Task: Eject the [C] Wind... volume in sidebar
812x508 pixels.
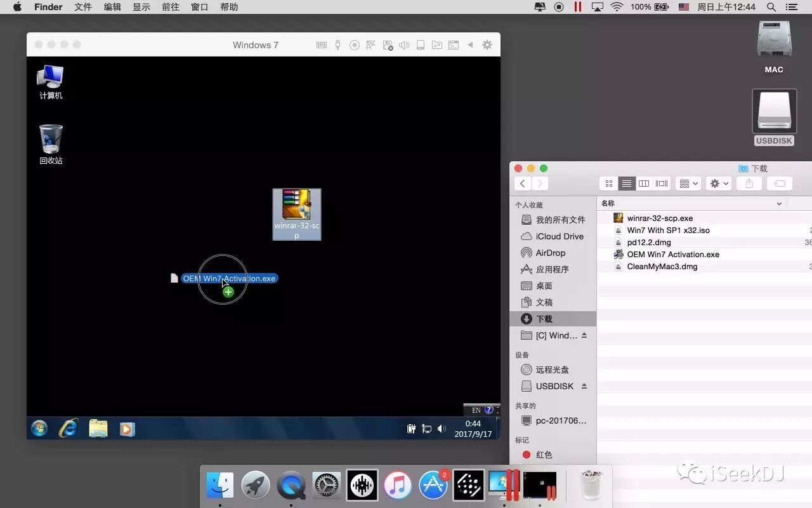Action: (x=584, y=335)
